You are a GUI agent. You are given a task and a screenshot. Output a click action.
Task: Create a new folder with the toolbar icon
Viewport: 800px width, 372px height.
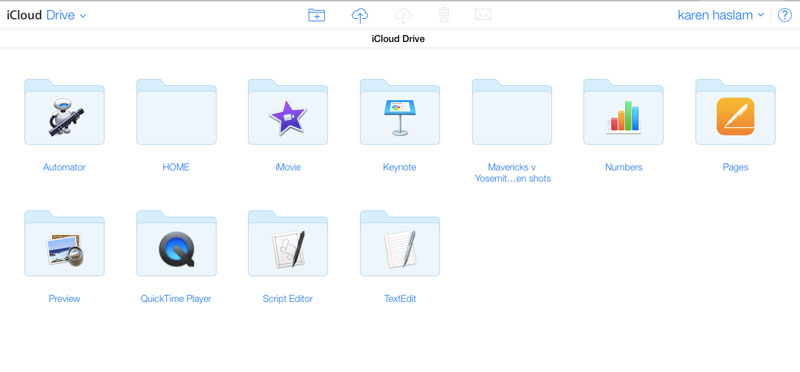(x=316, y=15)
